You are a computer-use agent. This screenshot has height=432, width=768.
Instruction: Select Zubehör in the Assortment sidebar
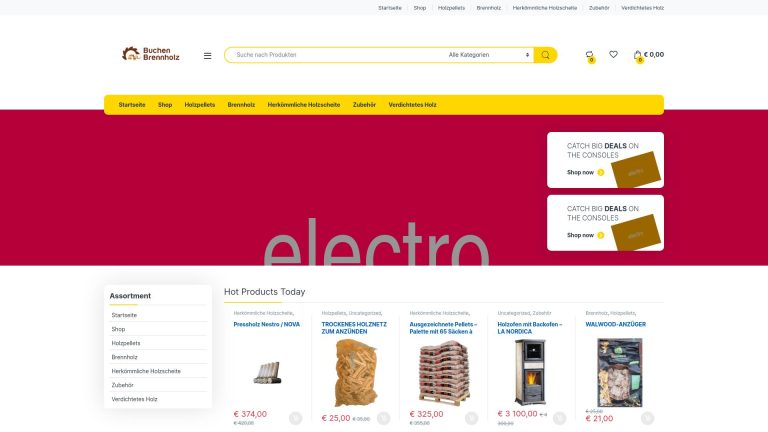(x=122, y=385)
